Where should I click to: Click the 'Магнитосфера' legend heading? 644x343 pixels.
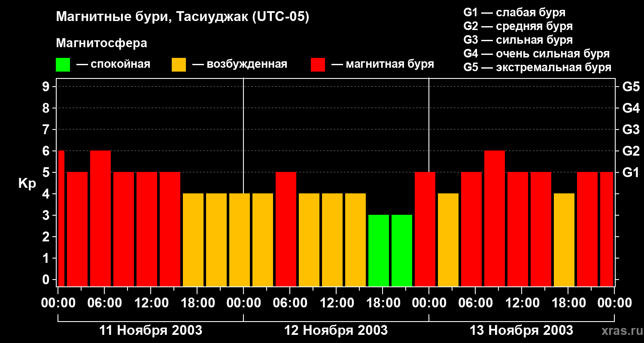click(101, 43)
